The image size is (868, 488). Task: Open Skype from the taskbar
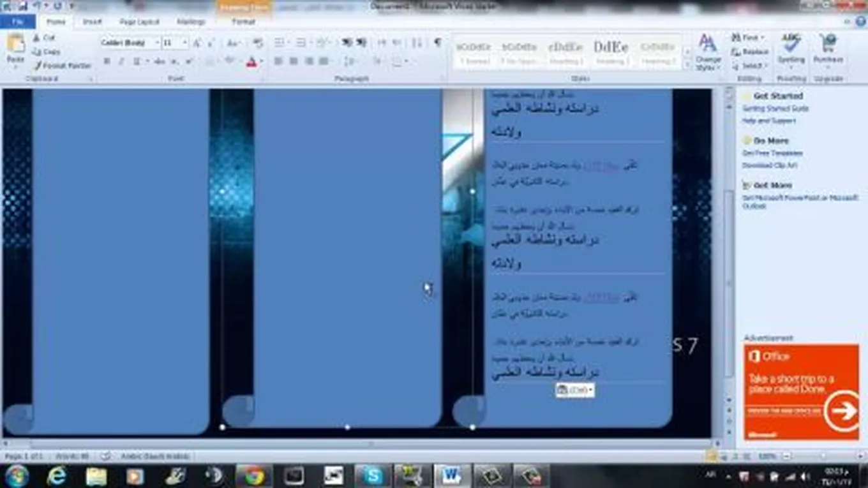tap(373, 476)
